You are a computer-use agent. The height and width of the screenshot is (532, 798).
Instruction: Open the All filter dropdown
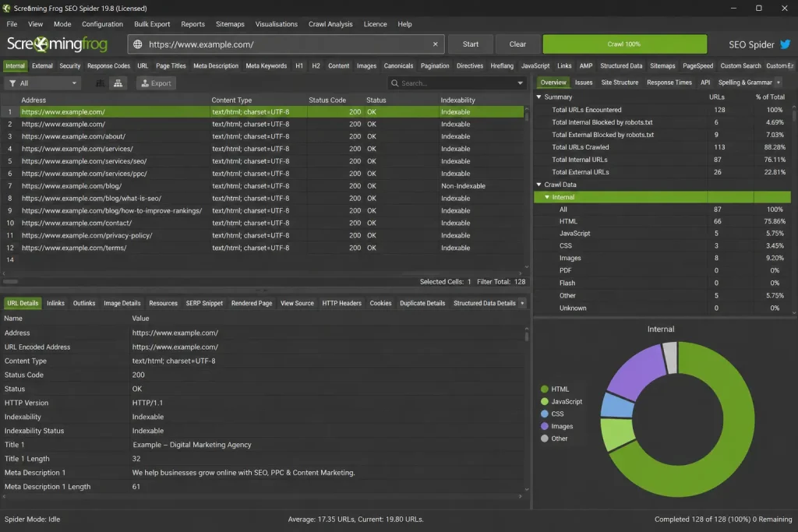[x=43, y=83]
